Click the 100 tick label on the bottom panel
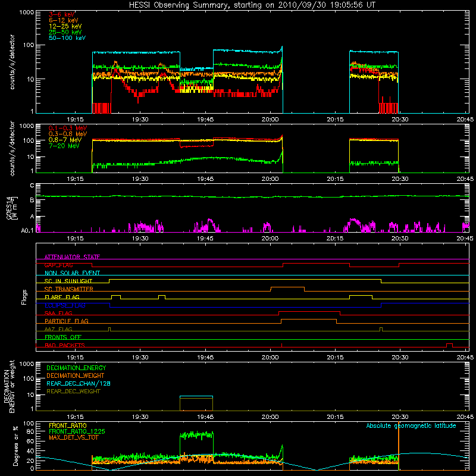This screenshot has width=476, height=476. pyautogui.click(x=29, y=423)
